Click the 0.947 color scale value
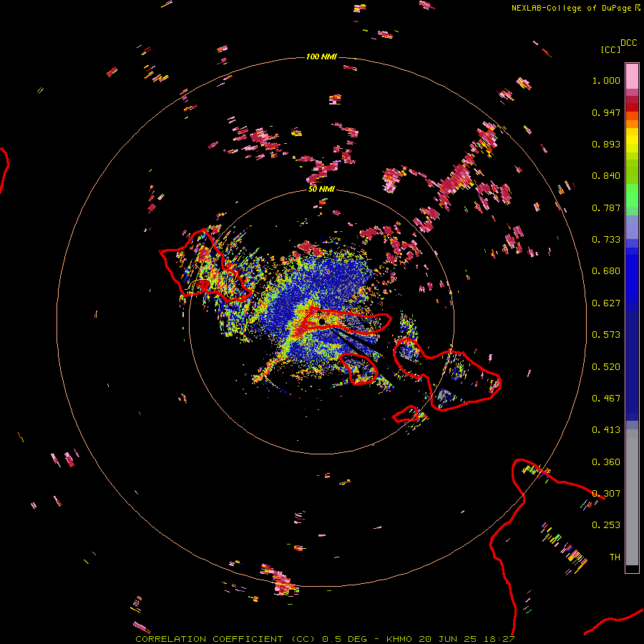This screenshot has width=644, height=644. coord(606,112)
